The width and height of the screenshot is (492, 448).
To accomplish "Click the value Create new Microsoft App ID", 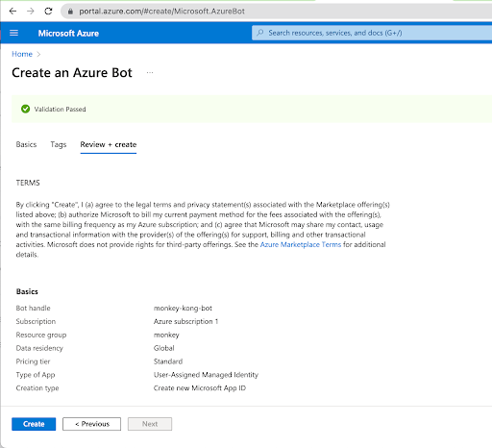I will coord(200,388).
